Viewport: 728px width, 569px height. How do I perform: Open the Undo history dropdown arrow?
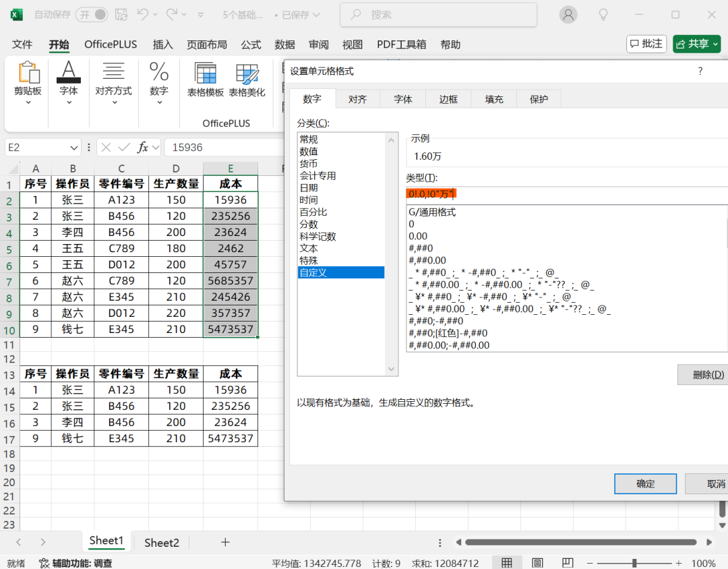pos(155,14)
